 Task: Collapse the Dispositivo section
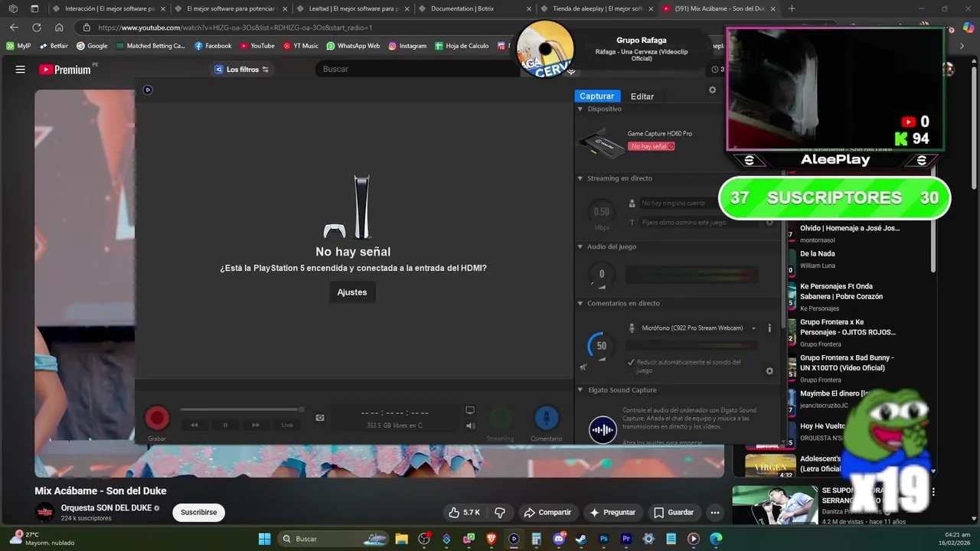580,109
